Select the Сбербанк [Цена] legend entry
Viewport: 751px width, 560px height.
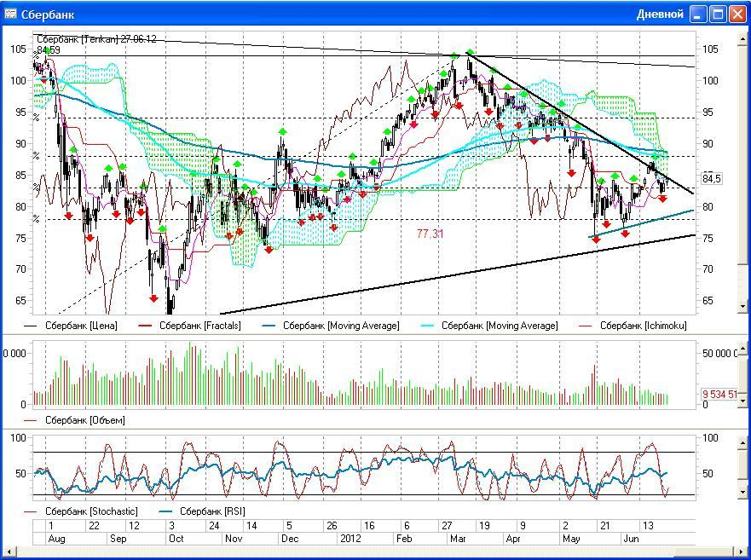click(x=71, y=326)
